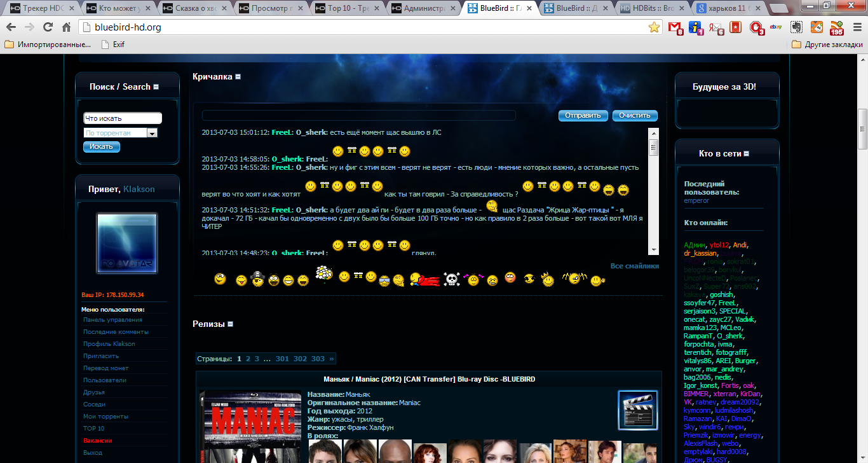Open Maniac Blu-ray Disc release title
This screenshot has height=463, width=868.
tap(429, 379)
